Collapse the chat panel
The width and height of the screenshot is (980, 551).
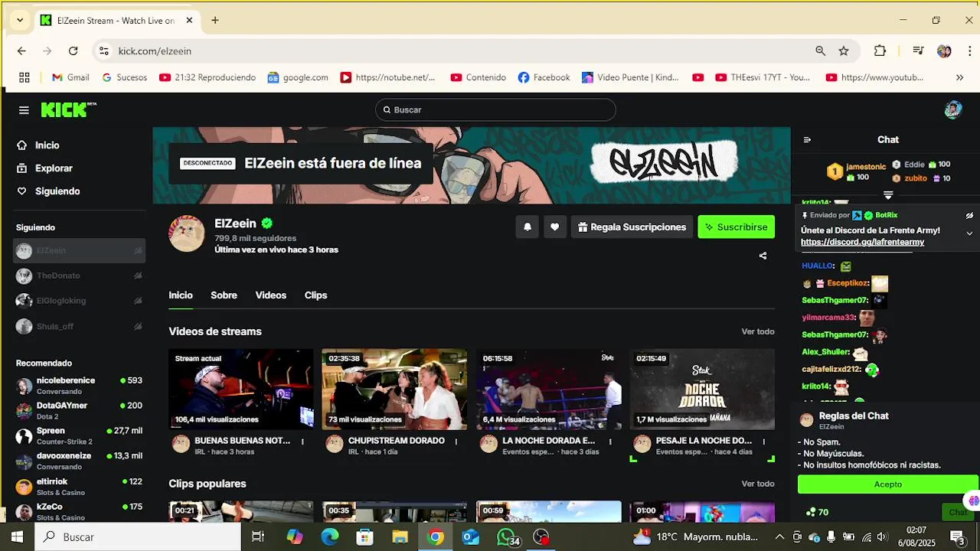pyautogui.click(x=807, y=140)
